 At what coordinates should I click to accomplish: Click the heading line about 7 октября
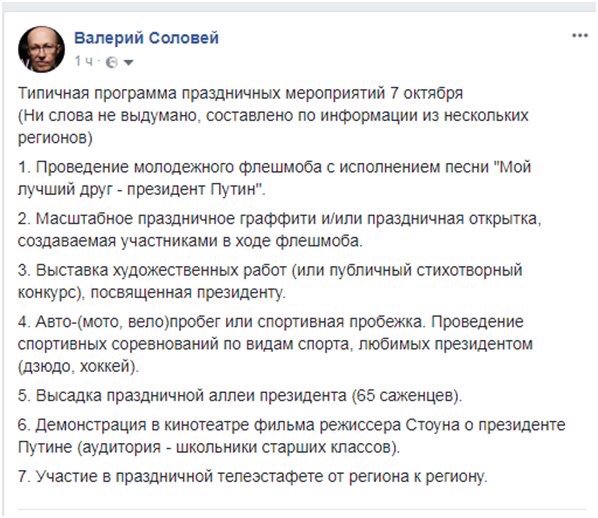pos(240,93)
